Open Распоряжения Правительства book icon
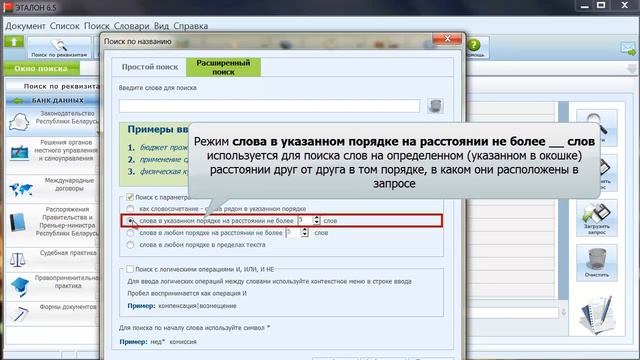Screen dimensions: 640x360 pyautogui.click(x=18, y=222)
